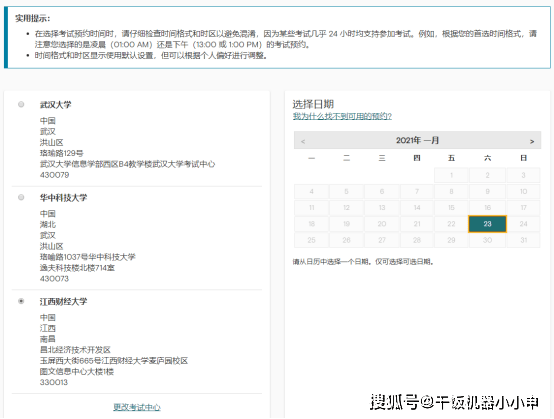Click calendar date 6

pyautogui.click(x=382, y=191)
